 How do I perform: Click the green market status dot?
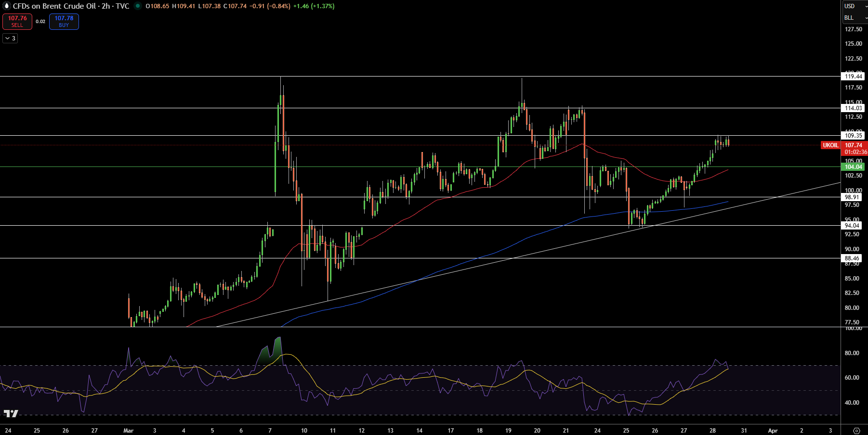138,6
